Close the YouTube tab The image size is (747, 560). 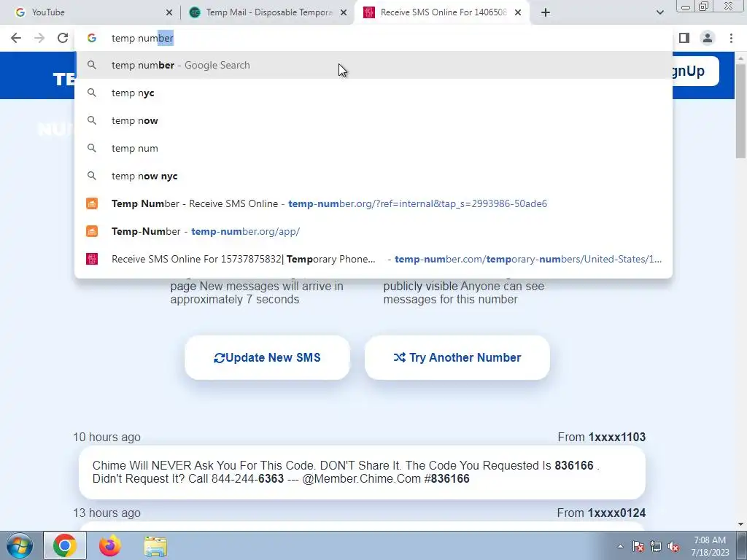(169, 12)
